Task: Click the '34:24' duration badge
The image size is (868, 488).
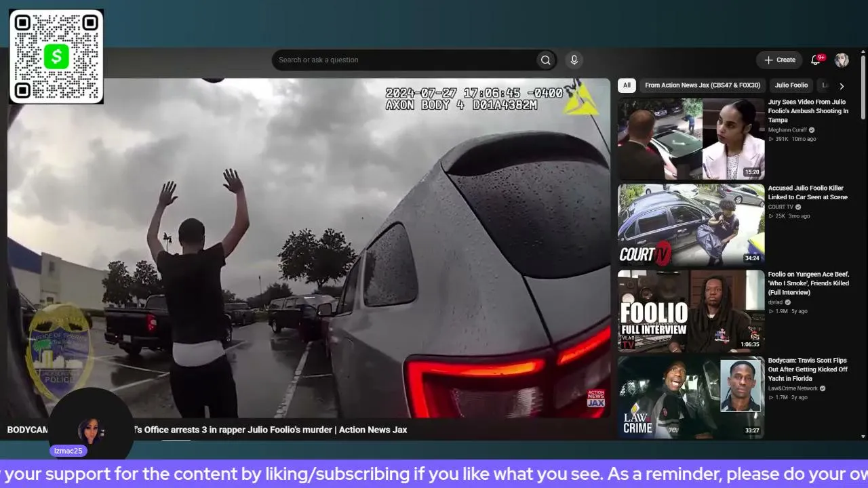Action: (x=752, y=258)
